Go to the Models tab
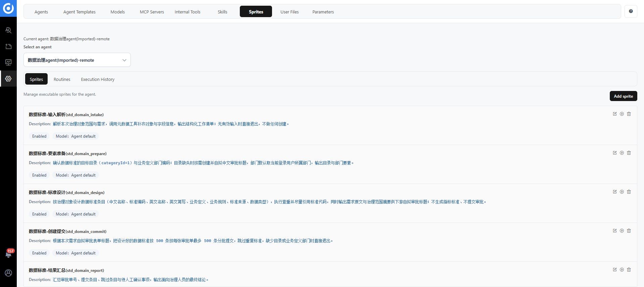Screen dimensions: 644x287 pos(118,12)
